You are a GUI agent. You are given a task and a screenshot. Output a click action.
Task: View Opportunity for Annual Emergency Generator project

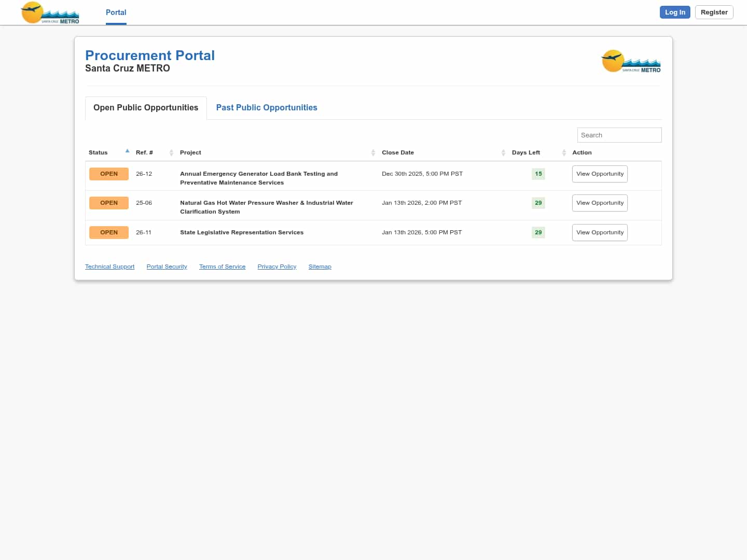pos(600,174)
